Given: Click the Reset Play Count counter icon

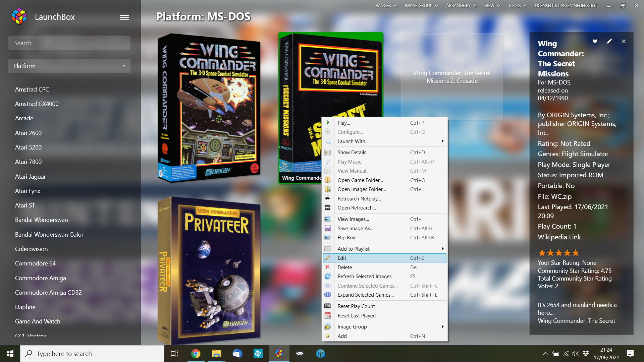Looking at the screenshot, I should point(328,306).
